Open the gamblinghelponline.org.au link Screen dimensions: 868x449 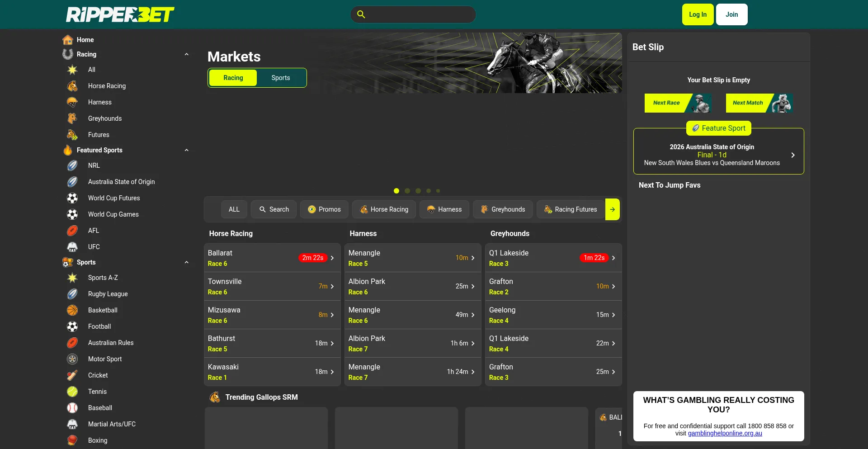(725, 433)
